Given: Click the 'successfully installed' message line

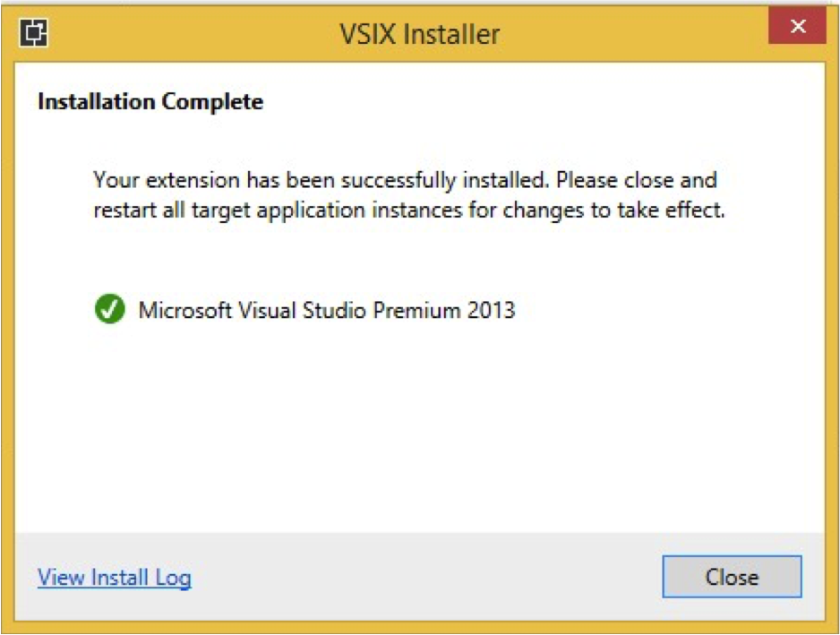Looking at the screenshot, I should tap(405, 180).
